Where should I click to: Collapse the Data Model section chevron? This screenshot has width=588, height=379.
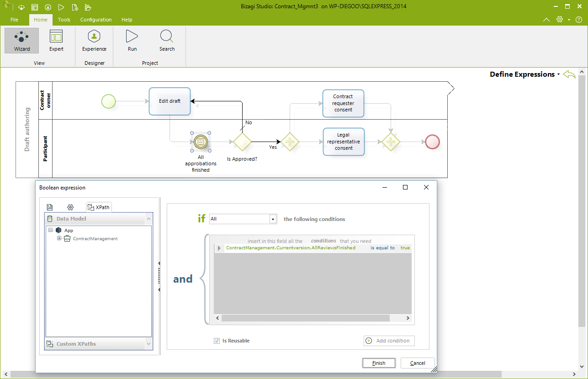tap(148, 219)
